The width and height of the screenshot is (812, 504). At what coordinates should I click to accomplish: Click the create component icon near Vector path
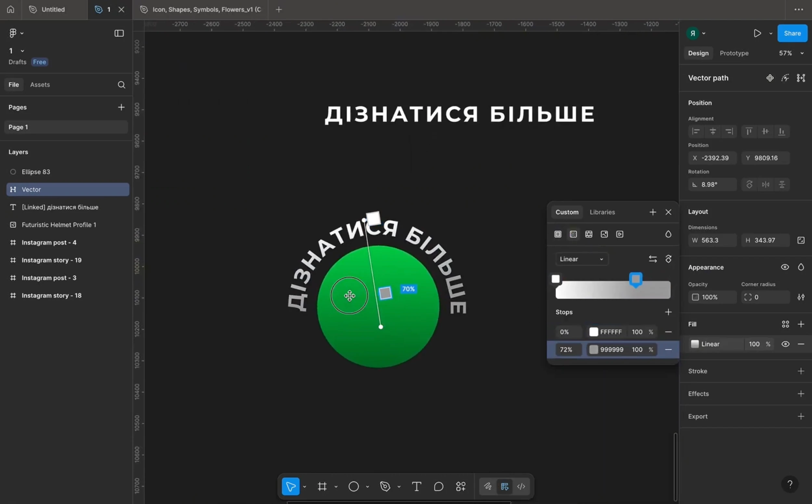[770, 78]
